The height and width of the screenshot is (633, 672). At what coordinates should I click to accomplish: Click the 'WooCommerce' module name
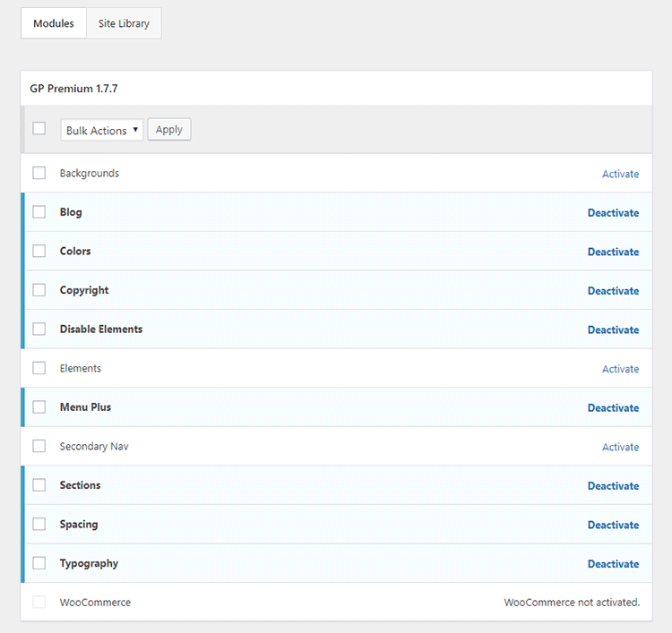coord(95,603)
